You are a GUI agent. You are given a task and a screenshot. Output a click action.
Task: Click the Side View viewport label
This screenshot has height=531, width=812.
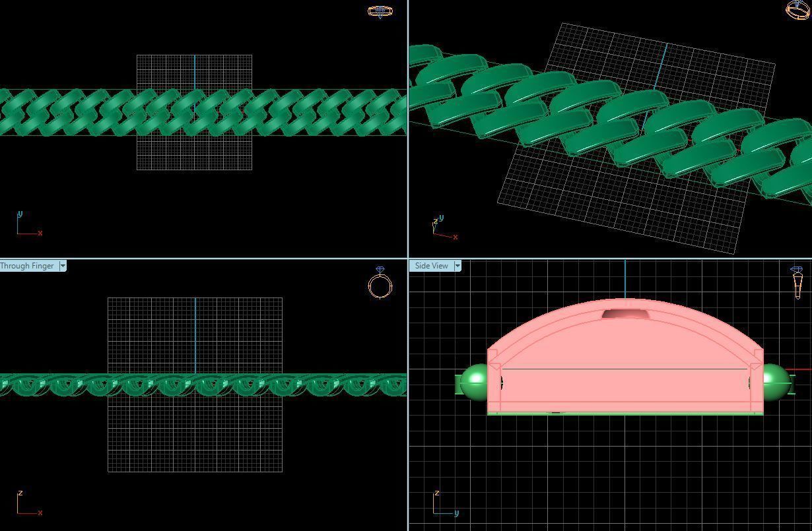point(432,266)
